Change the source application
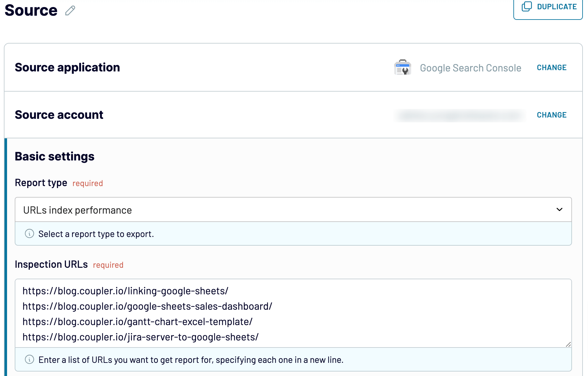 pyautogui.click(x=551, y=68)
